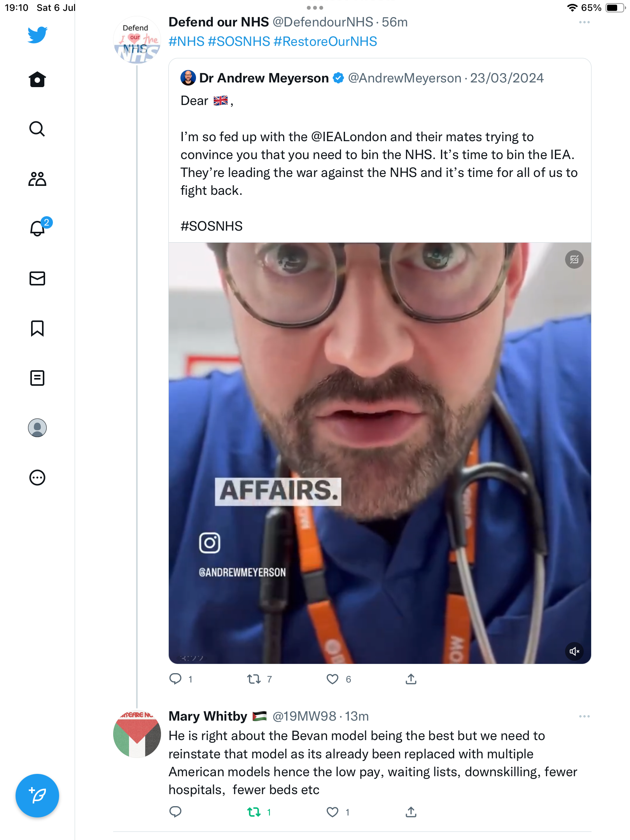
Task: Open more options for Mary Whitby's tweet
Action: (x=584, y=716)
